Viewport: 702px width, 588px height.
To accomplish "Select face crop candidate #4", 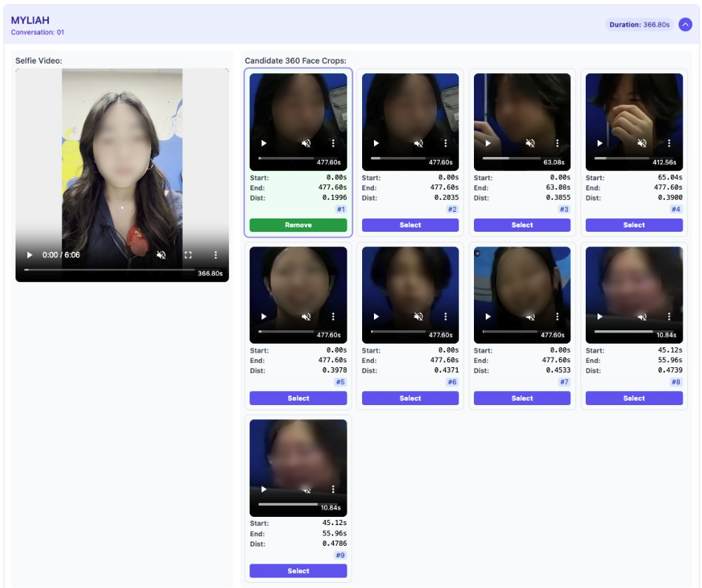I will (x=634, y=225).
